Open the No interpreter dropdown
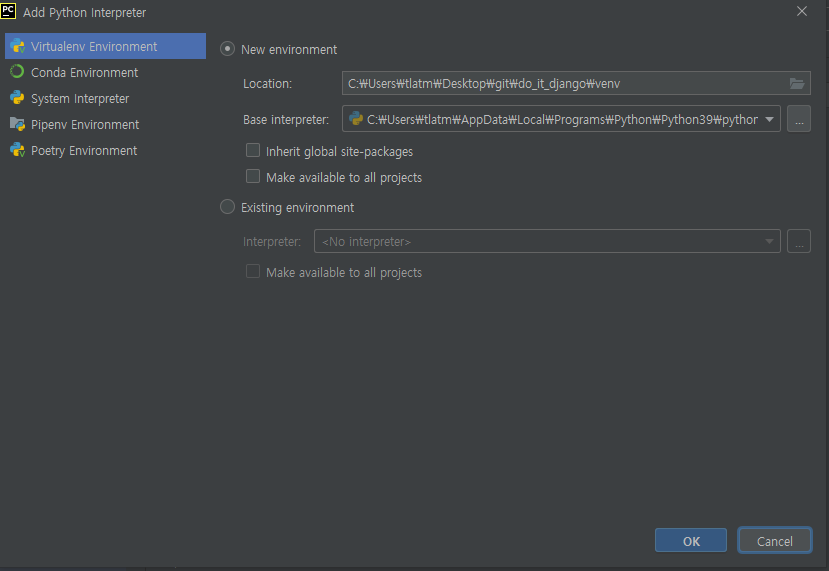Viewport: 829px width, 571px height. tap(547, 241)
